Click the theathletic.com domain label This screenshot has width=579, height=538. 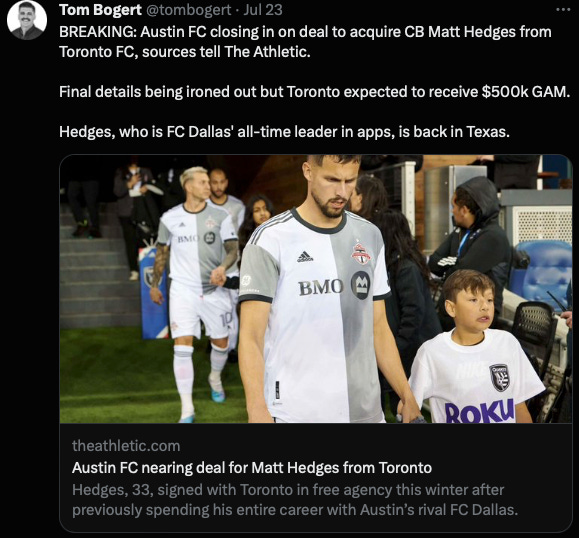pyautogui.click(x=126, y=446)
